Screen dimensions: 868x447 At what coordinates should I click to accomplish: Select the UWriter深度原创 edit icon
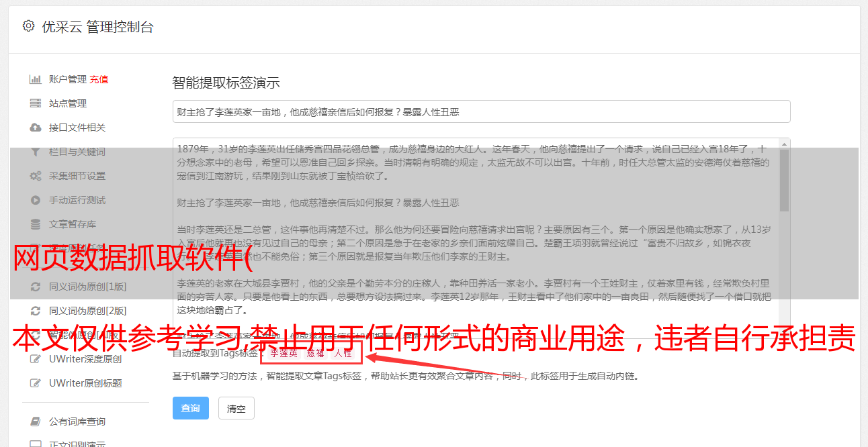point(36,359)
